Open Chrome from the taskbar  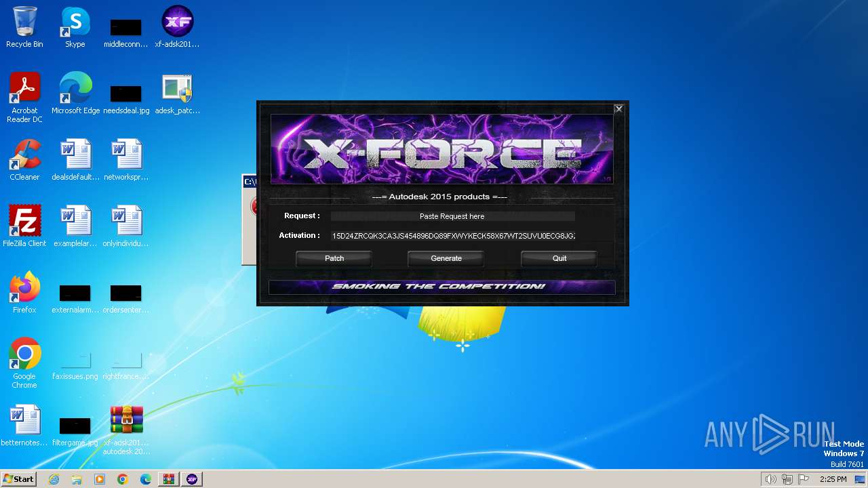(x=123, y=479)
